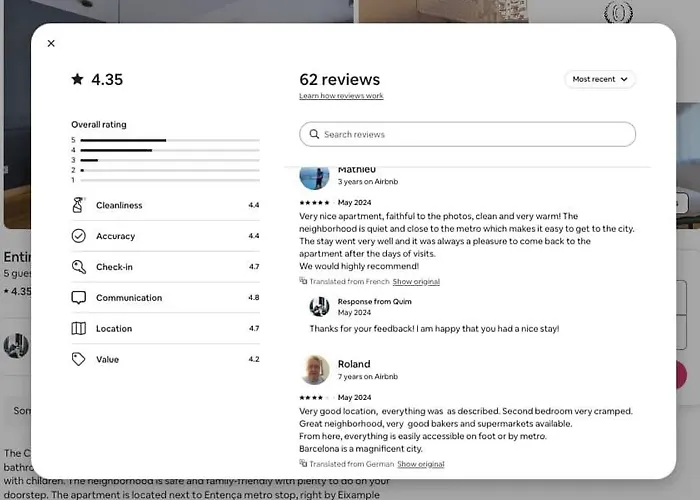Open Roland's profile photo
700x500 pixels.
pos(314,370)
